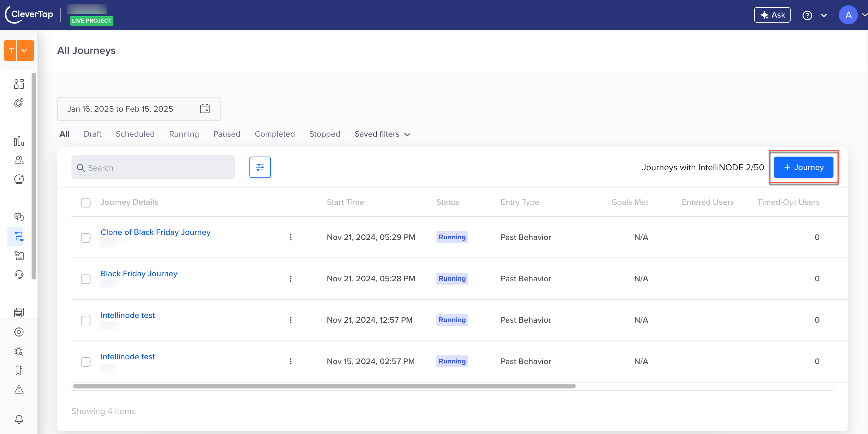Image resolution: width=868 pixels, height=434 pixels.
Task: Click the filter/sort icon next to search
Action: click(260, 168)
